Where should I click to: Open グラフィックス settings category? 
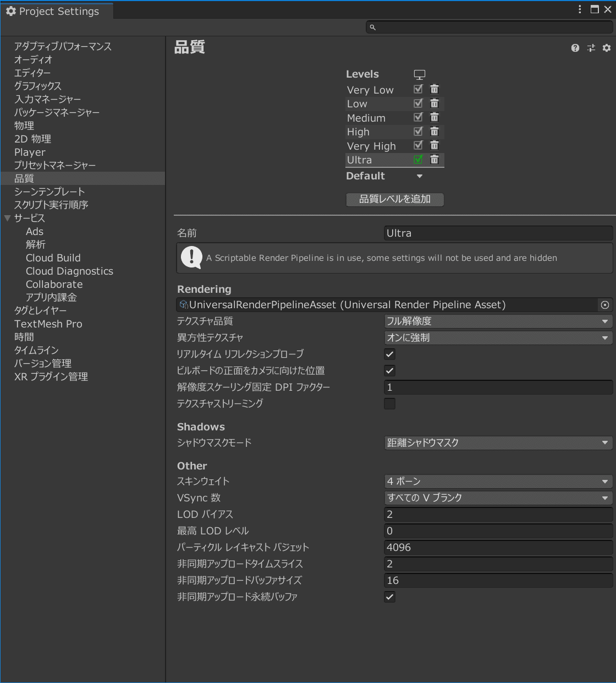[38, 86]
